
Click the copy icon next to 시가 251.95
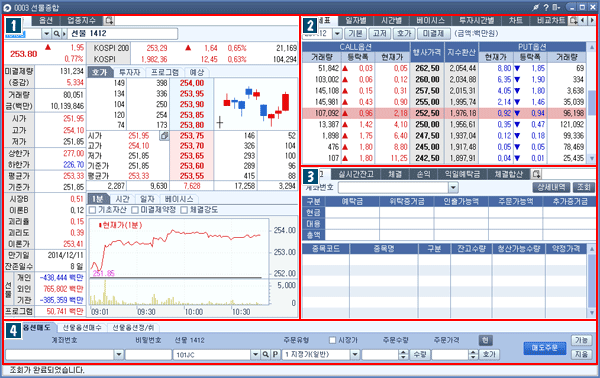point(164,135)
